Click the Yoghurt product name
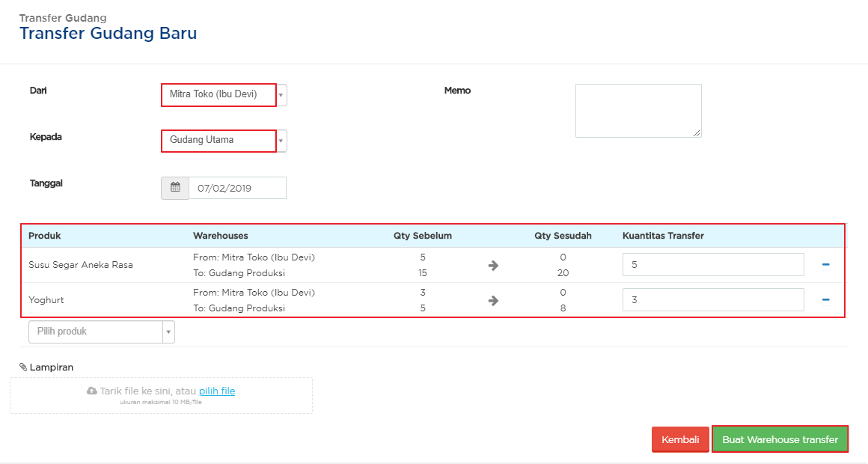Screen dimensions: 868x464 46,300
